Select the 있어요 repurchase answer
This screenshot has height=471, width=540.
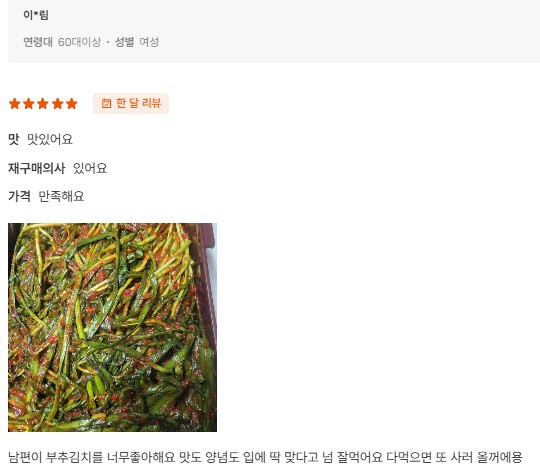[90, 168]
